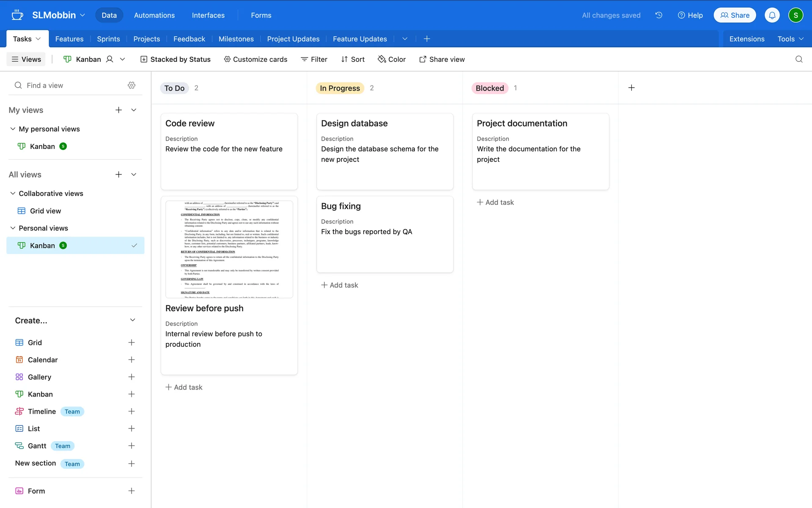Viewport: 812px width, 508px height.
Task: Add a new kanban stack column
Action: (631, 88)
